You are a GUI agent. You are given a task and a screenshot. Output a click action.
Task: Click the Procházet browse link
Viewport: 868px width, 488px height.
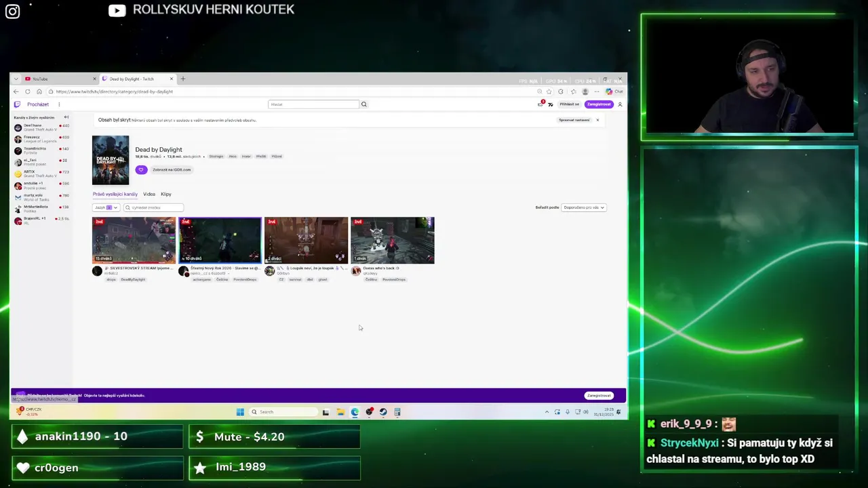coord(38,104)
